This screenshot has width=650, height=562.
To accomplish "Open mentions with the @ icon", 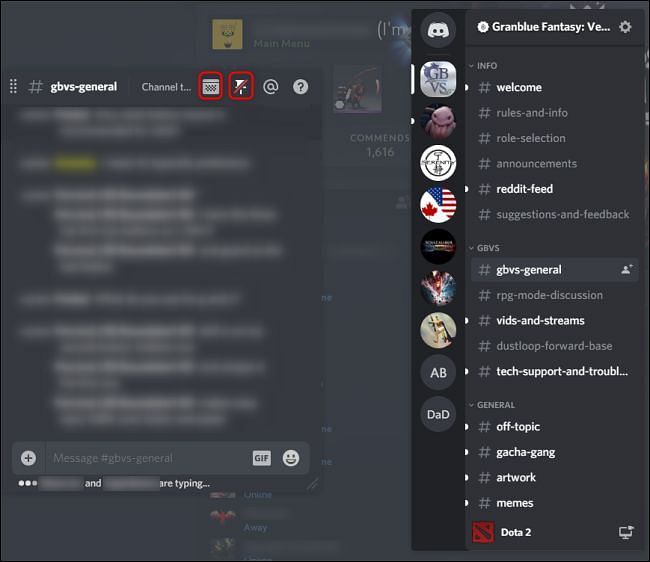I will coord(271,87).
